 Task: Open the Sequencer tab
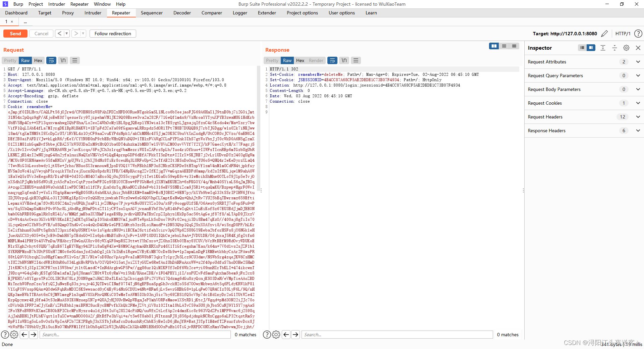click(152, 13)
